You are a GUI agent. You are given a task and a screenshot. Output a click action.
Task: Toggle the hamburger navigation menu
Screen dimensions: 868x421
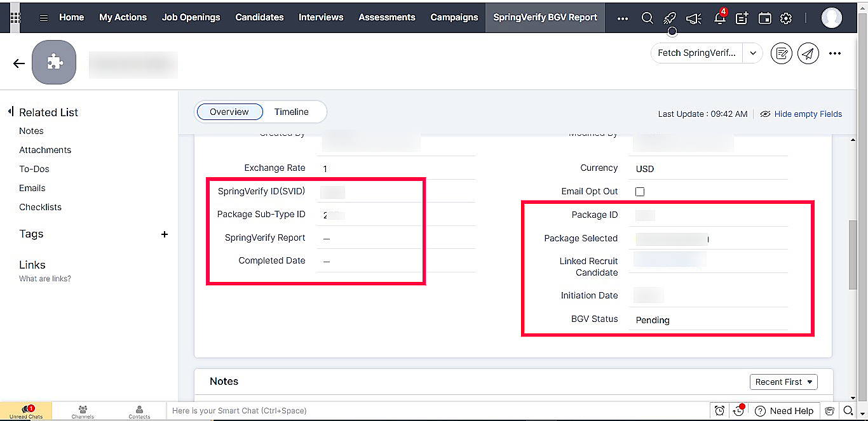coord(44,18)
